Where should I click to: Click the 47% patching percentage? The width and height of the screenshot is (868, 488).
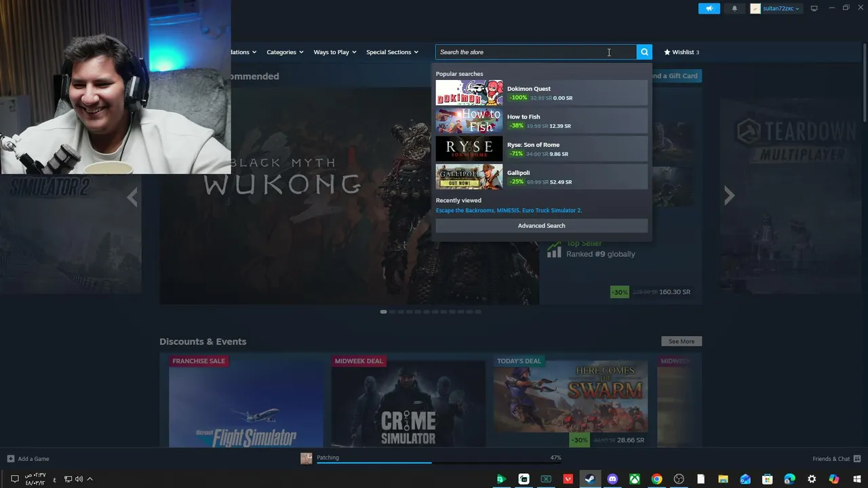click(555, 457)
